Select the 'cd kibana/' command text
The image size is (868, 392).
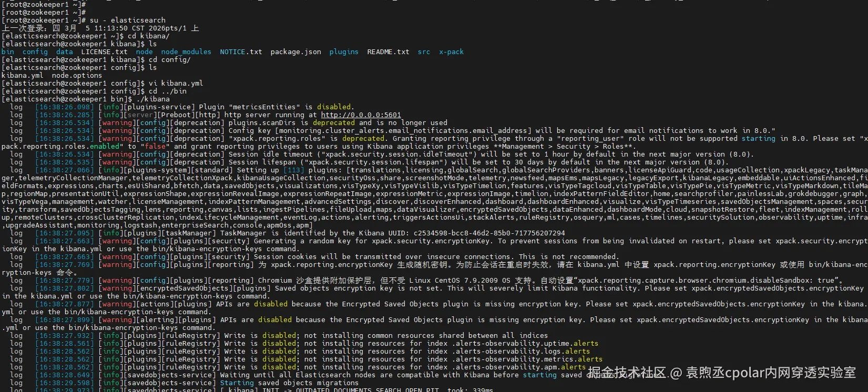(148, 36)
